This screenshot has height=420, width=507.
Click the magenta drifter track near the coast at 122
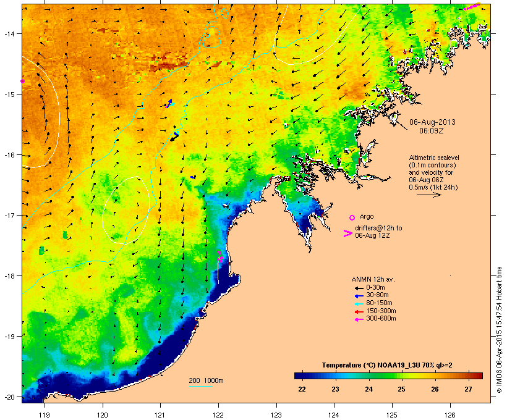[x=220, y=256]
